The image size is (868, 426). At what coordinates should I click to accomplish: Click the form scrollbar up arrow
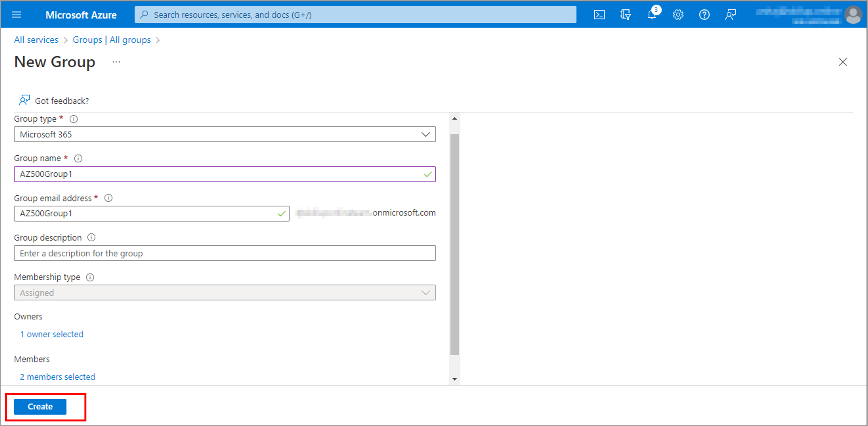tap(454, 119)
